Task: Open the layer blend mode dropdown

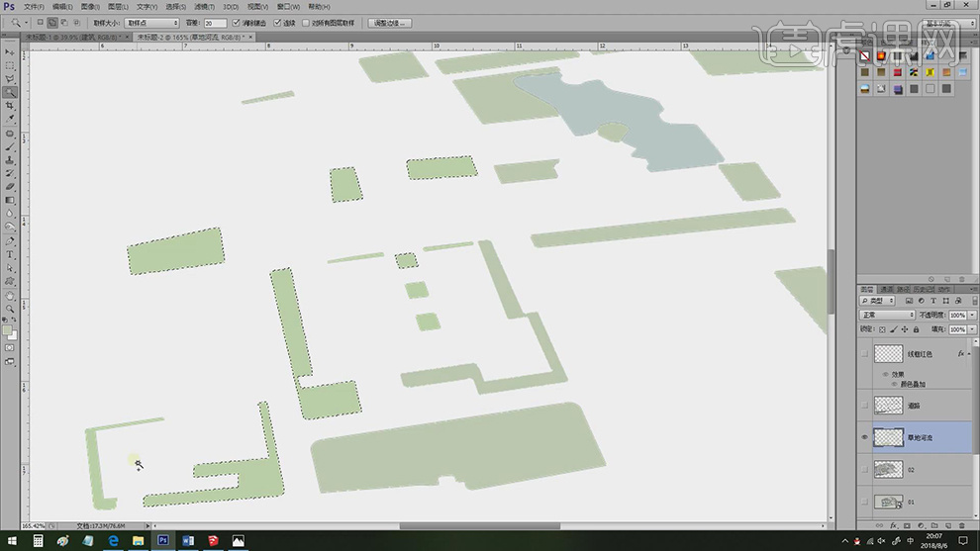Action: click(x=887, y=315)
